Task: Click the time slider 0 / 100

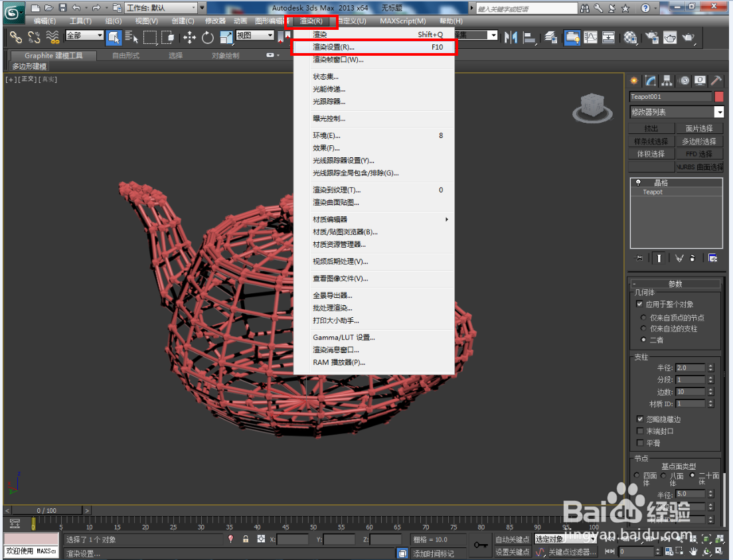Action: [x=46, y=510]
